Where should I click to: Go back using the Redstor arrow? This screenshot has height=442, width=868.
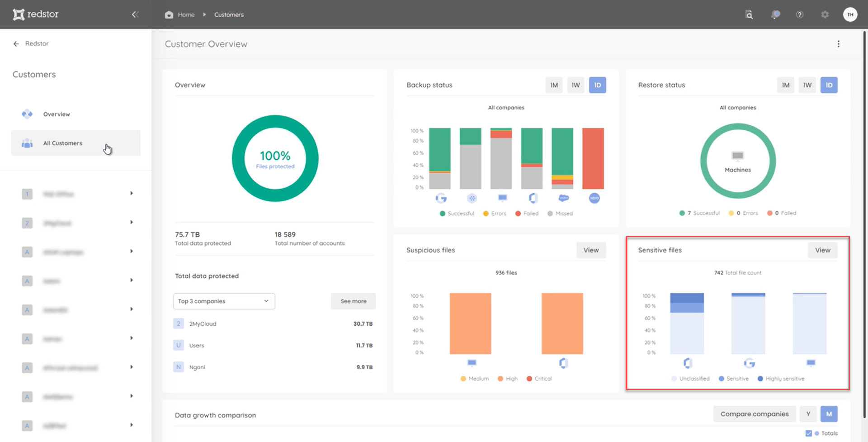point(16,44)
